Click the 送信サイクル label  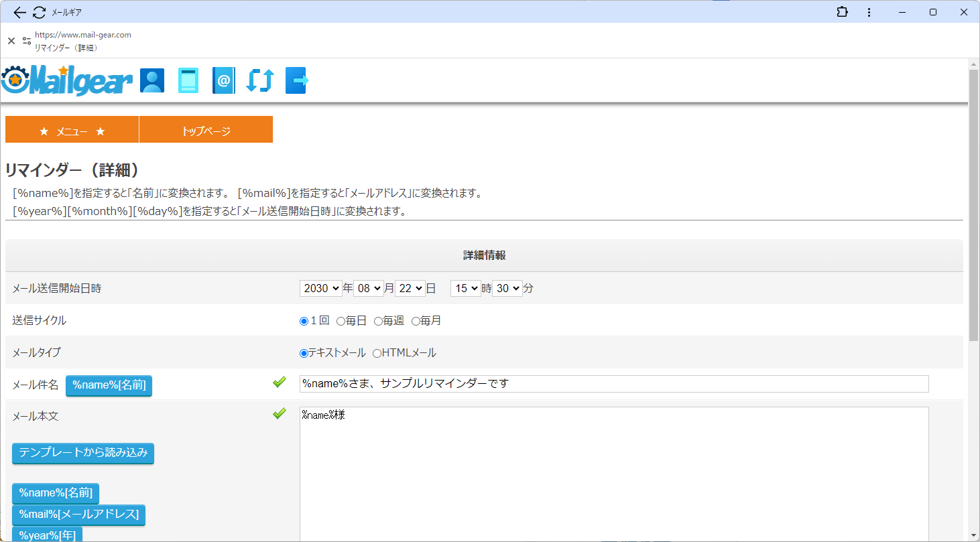pyautogui.click(x=40, y=321)
